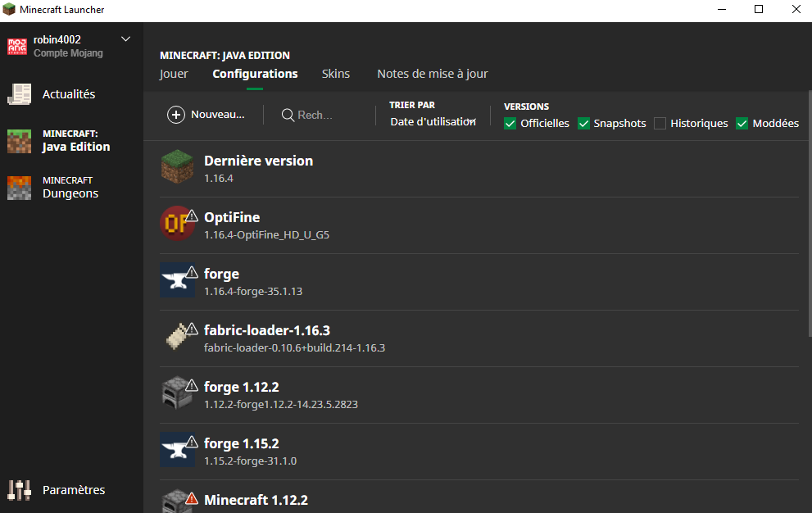This screenshot has width=812, height=513.
Task: Open Actualités news from the sidebar
Action: 69,94
